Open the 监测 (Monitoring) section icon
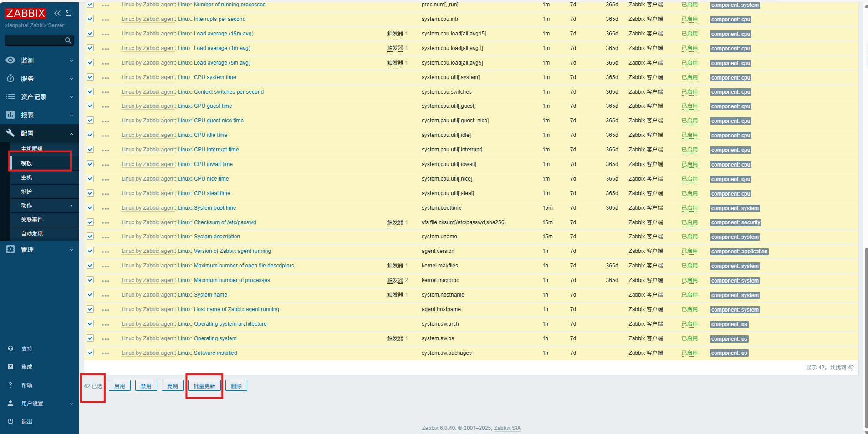Image resolution: width=868 pixels, height=434 pixels. (x=10, y=60)
